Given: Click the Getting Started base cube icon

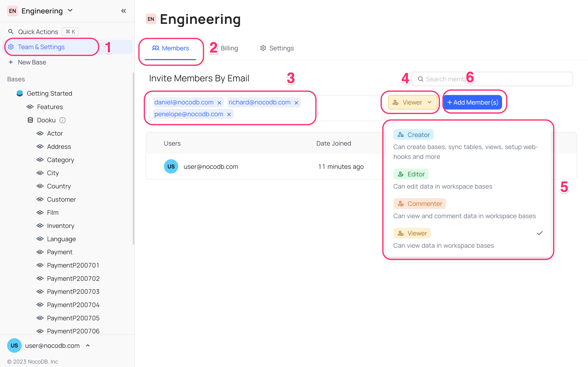Looking at the screenshot, I should pyautogui.click(x=20, y=93).
